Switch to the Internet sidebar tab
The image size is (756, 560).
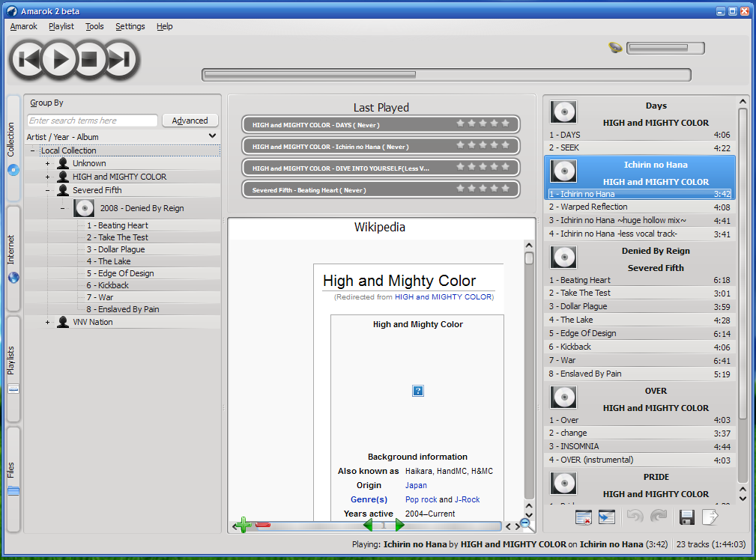(x=13, y=258)
